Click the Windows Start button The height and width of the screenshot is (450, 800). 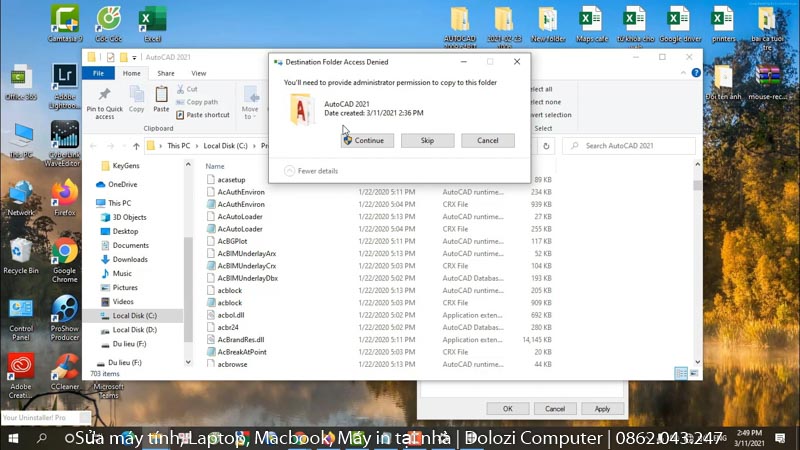(13, 438)
